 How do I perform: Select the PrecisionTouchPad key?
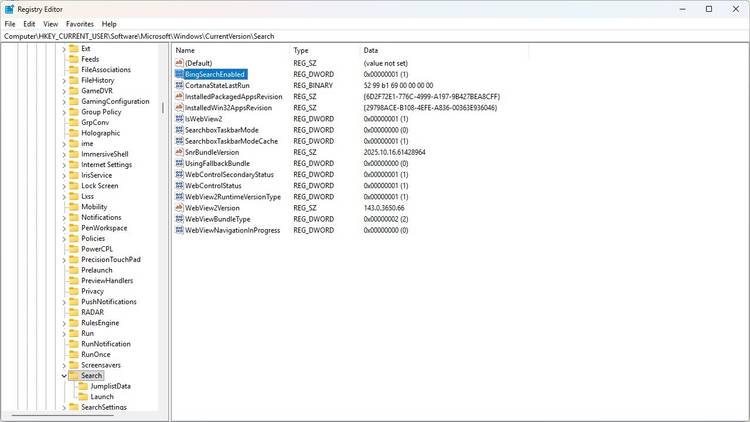111,259
